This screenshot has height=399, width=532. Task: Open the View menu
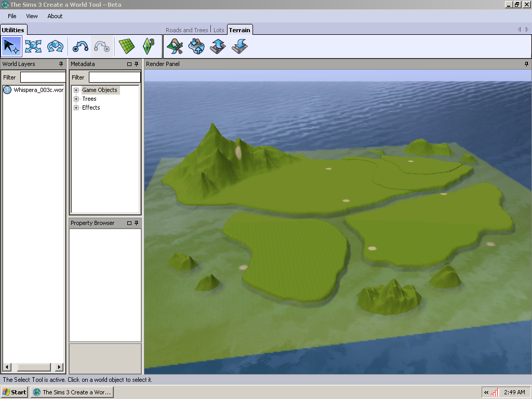(x=32, y=16)
